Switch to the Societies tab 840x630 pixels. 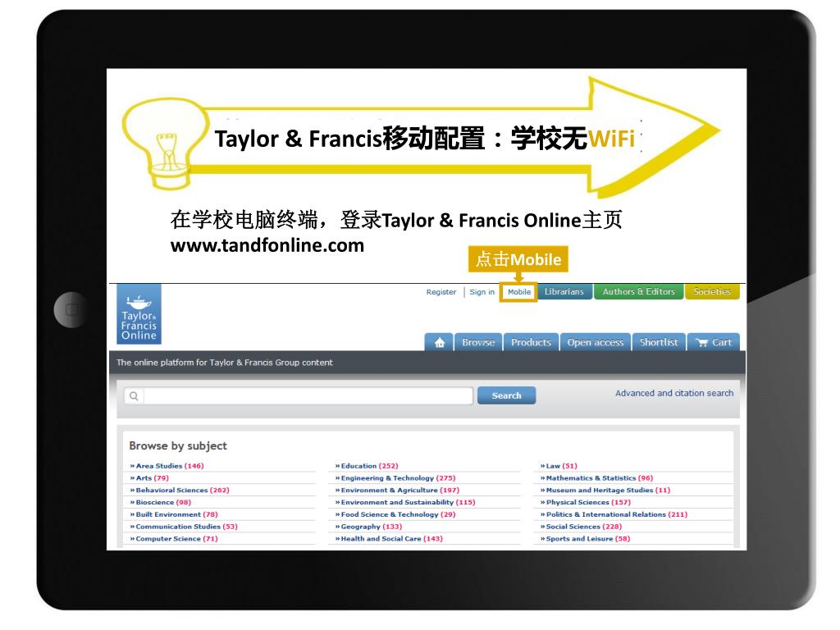[711, 292]
